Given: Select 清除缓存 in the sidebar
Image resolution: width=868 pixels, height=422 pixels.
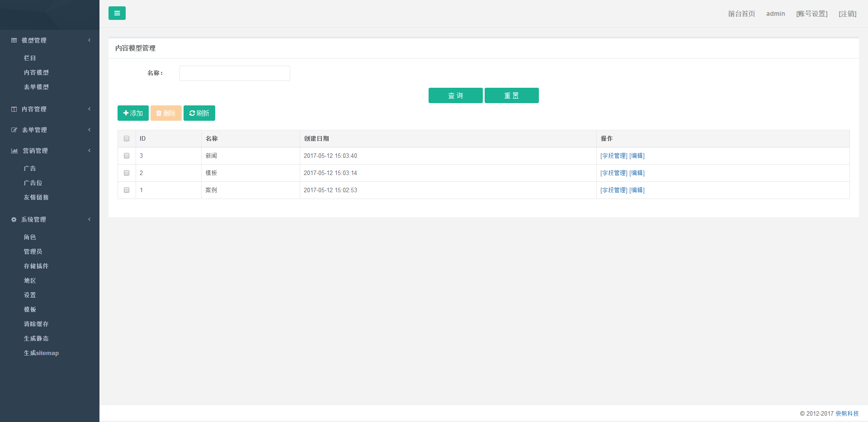Looking at the screenshot, I should point(36,324).
